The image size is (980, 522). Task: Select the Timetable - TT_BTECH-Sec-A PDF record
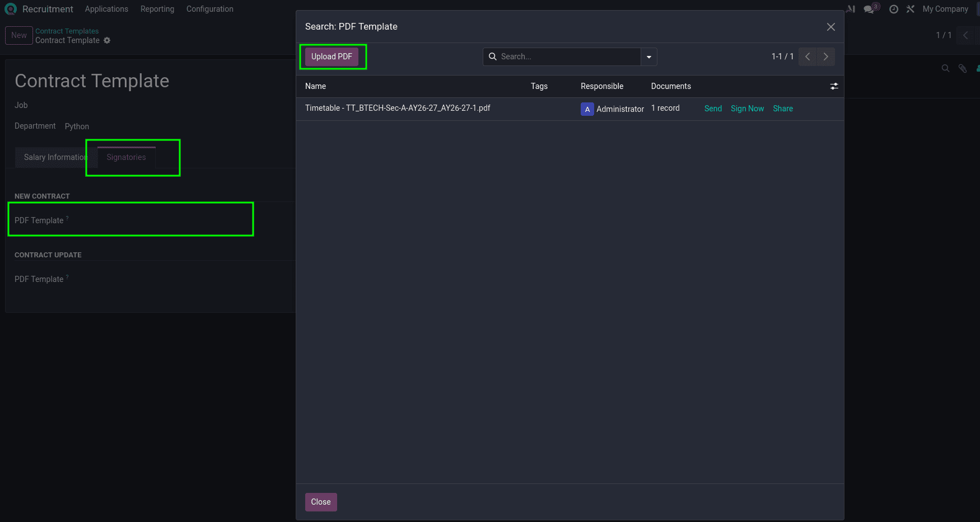click(398, 108)
